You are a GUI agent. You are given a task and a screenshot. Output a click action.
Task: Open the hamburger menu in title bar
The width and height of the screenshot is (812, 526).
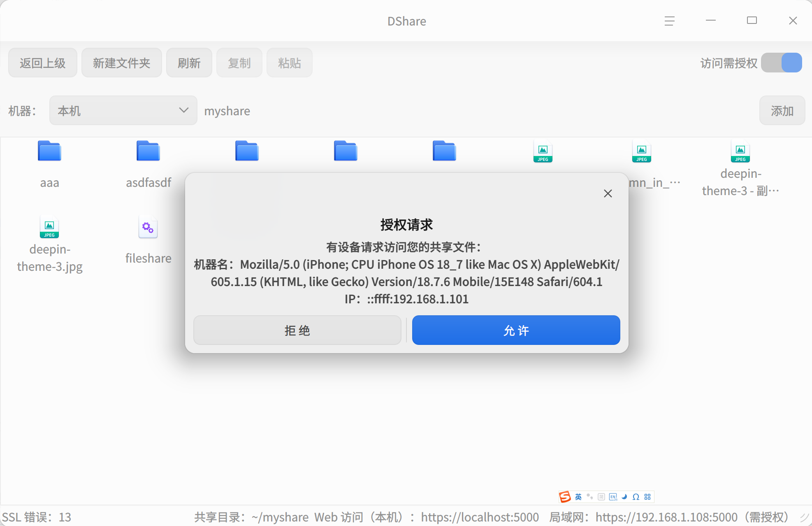[670, 21]
